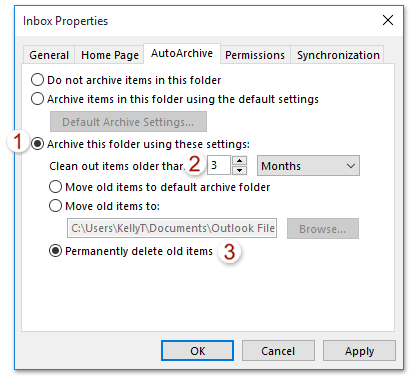This screenshot has height=382, width=412.
Task: Switch to the General tab
Action: click(x=49, y=55)
